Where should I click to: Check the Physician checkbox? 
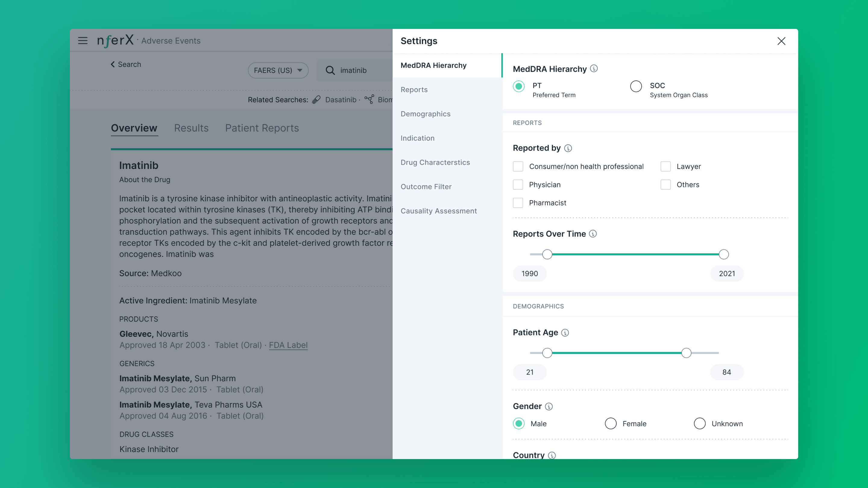(x=518, y=185)
